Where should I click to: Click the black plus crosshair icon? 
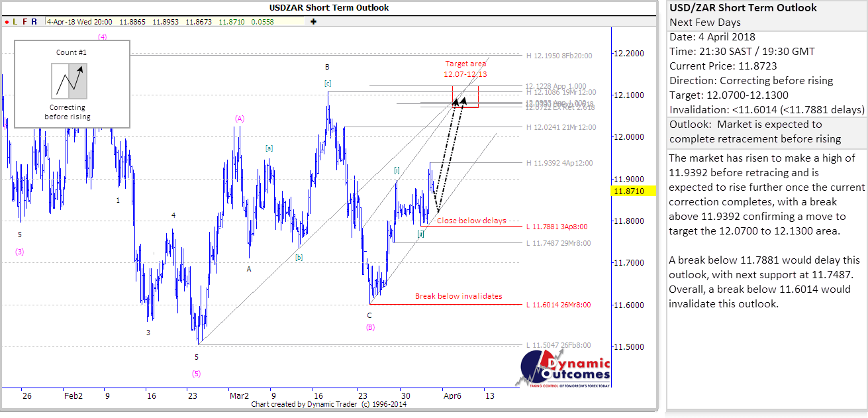click(313, 22)
